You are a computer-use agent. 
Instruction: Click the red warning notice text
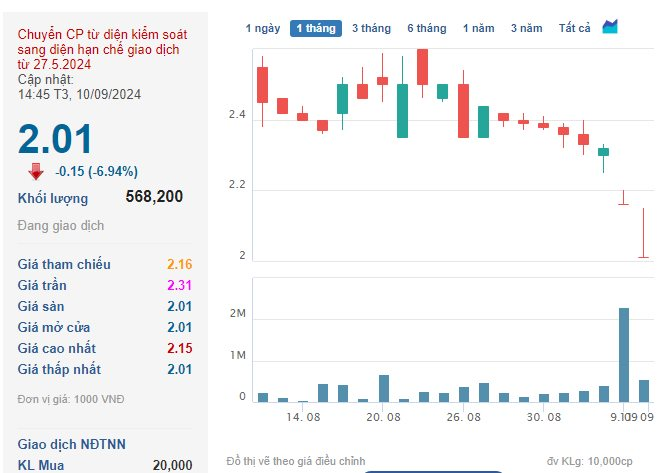point(102,49)
